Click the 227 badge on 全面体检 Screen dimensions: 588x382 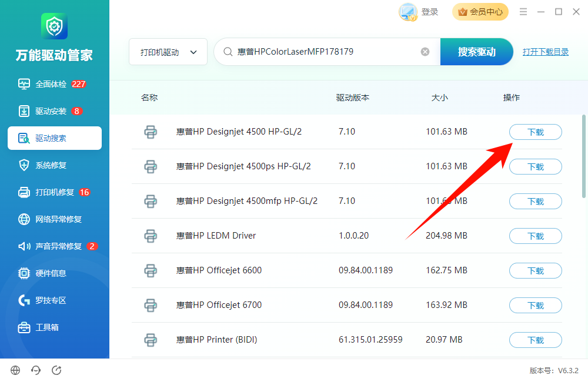click(x=79, y=84)
